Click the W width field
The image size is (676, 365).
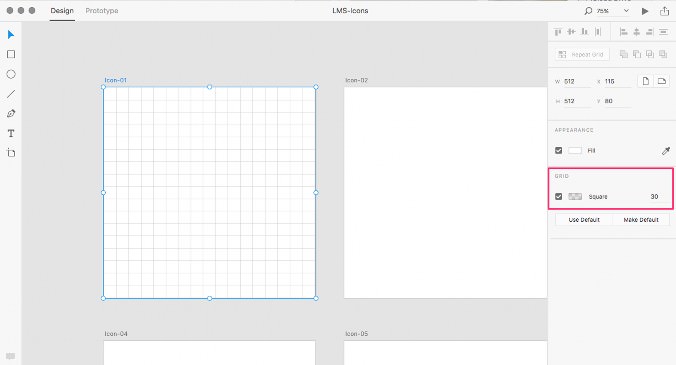[x=577, y=81]
